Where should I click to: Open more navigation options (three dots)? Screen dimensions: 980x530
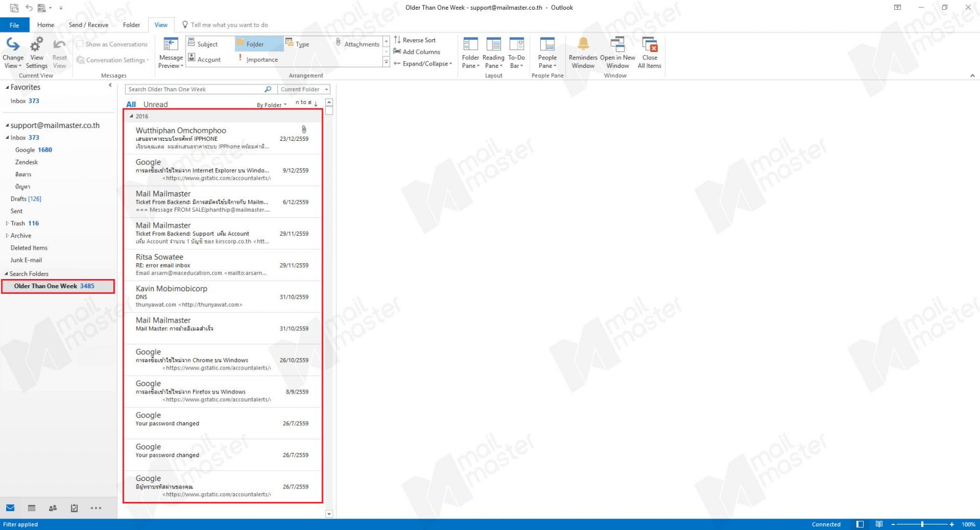pyautogui.click(x=96, y=508)
